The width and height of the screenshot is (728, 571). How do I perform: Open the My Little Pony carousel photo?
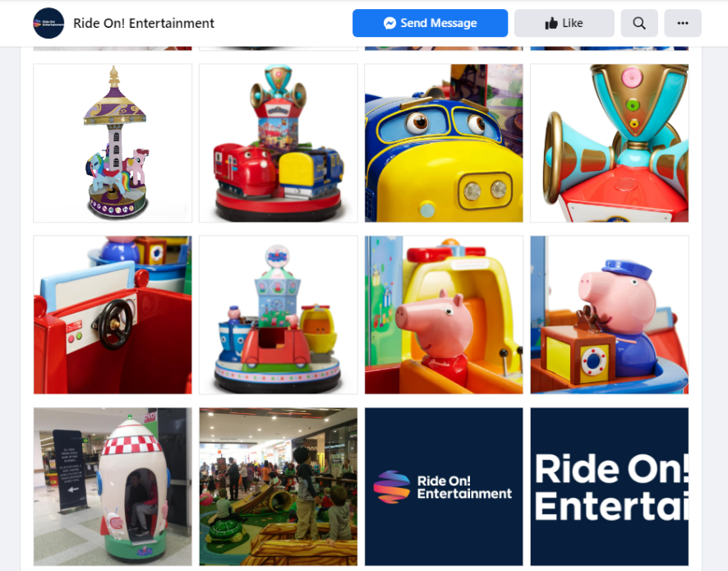[113, 143]
